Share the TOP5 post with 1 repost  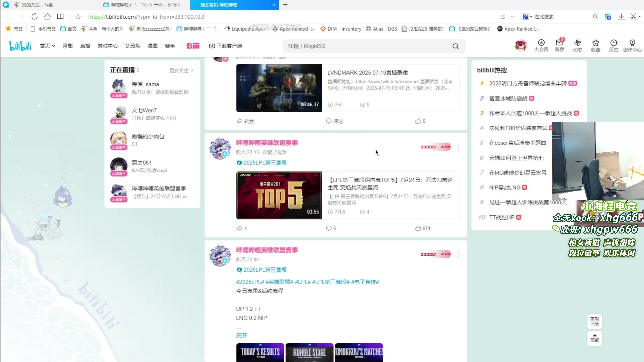pos(241,228)
